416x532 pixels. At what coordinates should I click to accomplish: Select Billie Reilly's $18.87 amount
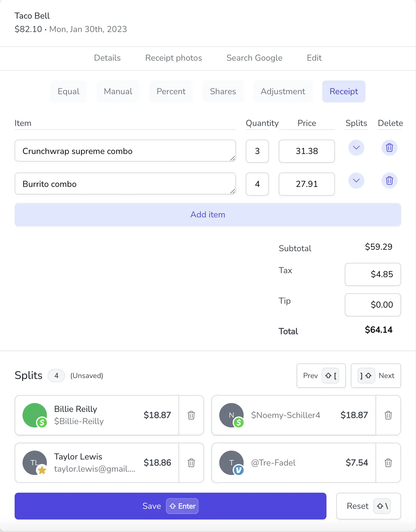click(157, 415)
